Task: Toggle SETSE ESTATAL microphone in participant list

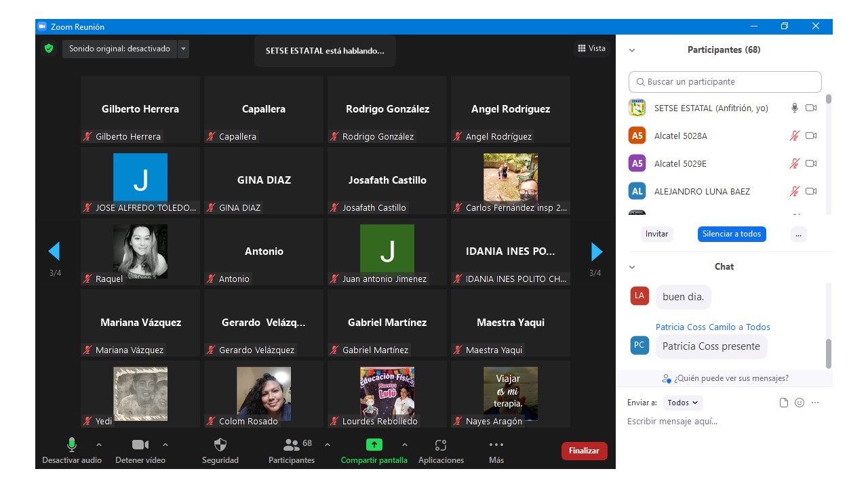Action: tap(795, 108)
